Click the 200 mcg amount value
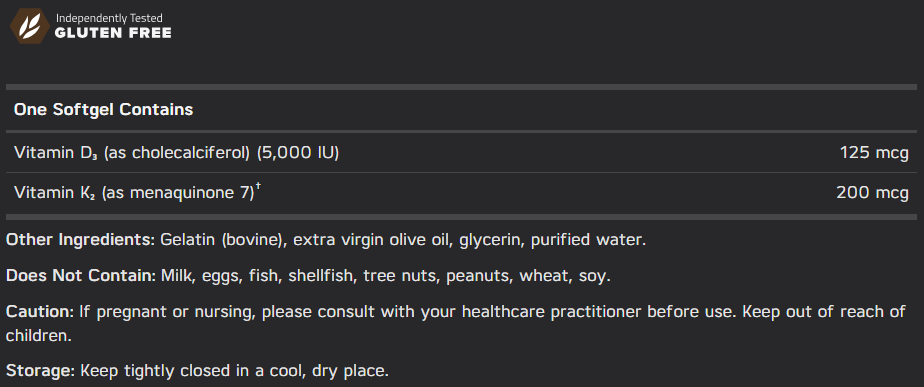Viewport: 924px width, 387px height. [x=873, y=193]
